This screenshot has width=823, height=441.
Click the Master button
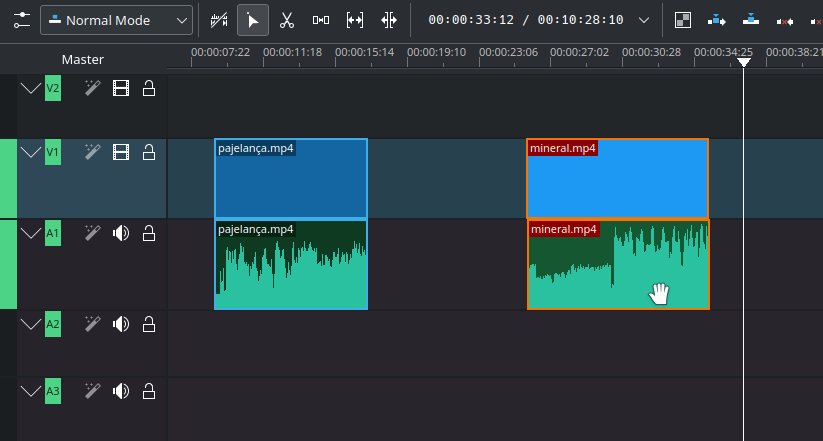click(x=82, y=59)
